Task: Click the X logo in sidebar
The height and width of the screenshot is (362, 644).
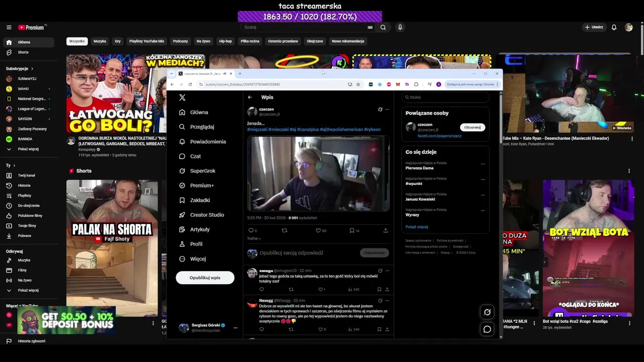Action: click(182, 98)
